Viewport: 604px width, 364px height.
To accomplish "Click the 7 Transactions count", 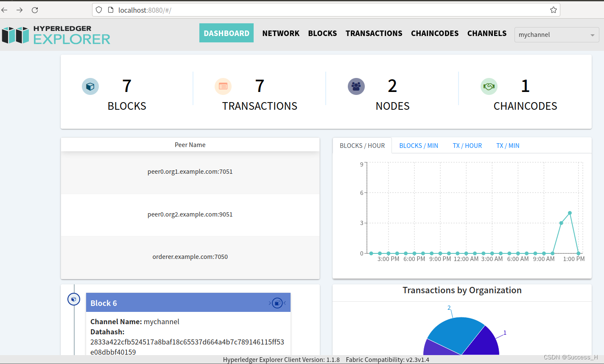I will 260,86.
